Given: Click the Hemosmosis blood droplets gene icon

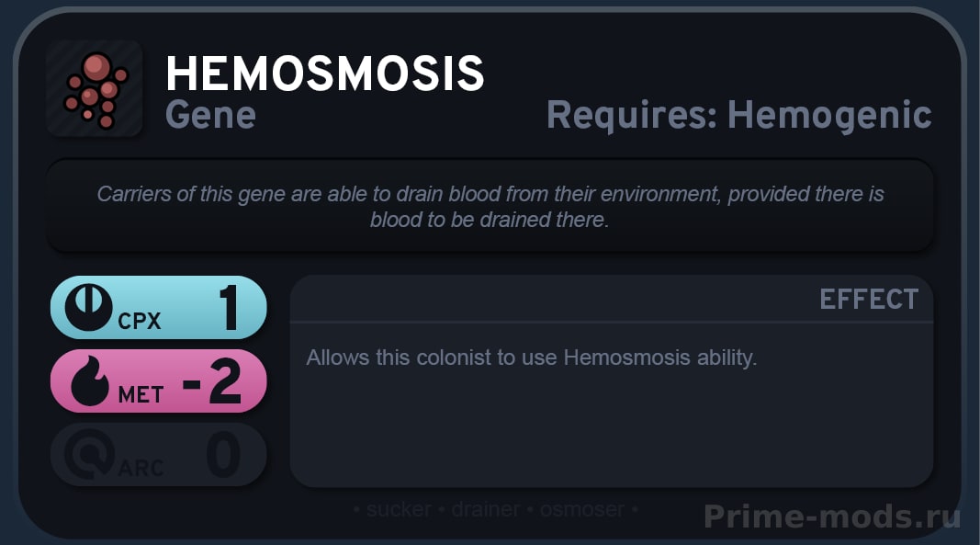Looking at the screenshot, I should (x=95, y=89).
